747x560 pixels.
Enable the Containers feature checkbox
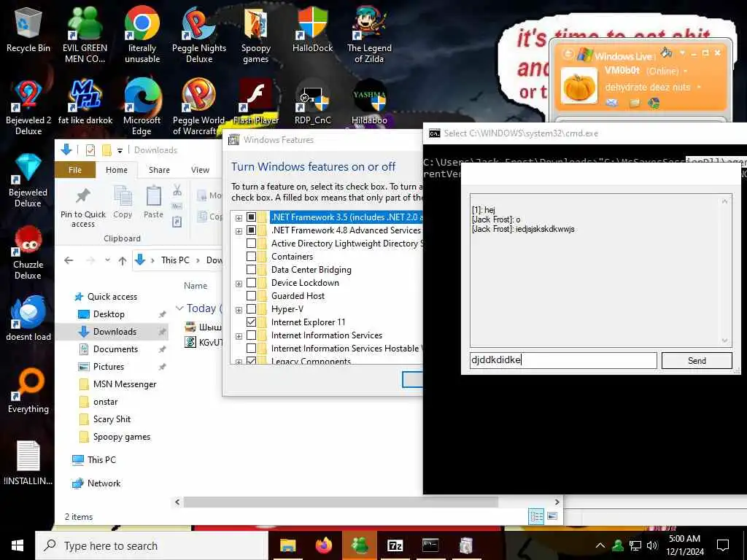[x=251, y=257]
